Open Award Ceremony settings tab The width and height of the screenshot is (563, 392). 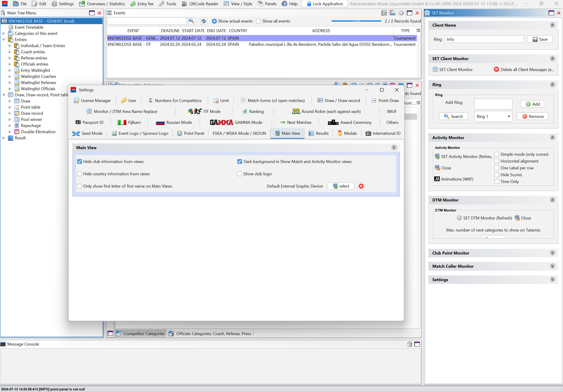point(350,122)
